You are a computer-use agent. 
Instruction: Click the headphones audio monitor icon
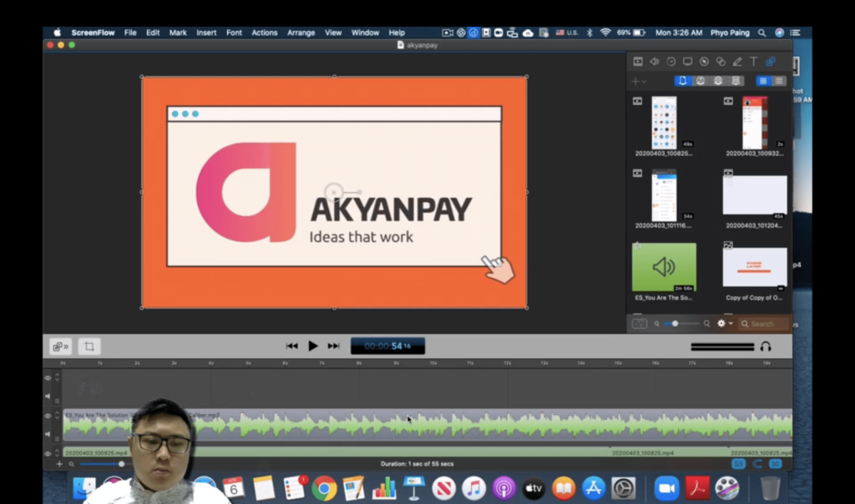pos(766,346)
